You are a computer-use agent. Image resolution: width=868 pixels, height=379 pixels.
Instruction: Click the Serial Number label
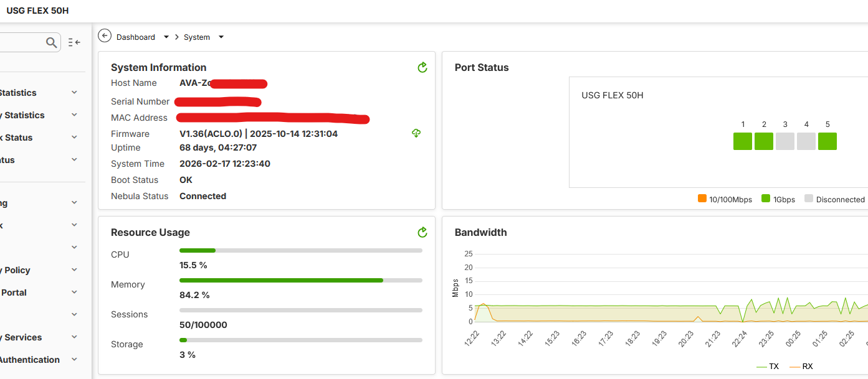pos(140,101)
